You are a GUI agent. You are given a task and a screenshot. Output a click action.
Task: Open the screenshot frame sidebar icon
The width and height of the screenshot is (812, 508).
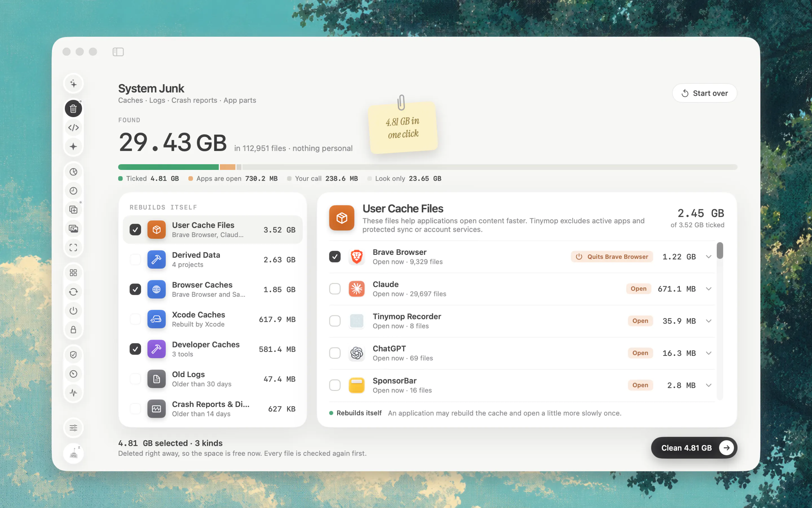coord(73,248)
